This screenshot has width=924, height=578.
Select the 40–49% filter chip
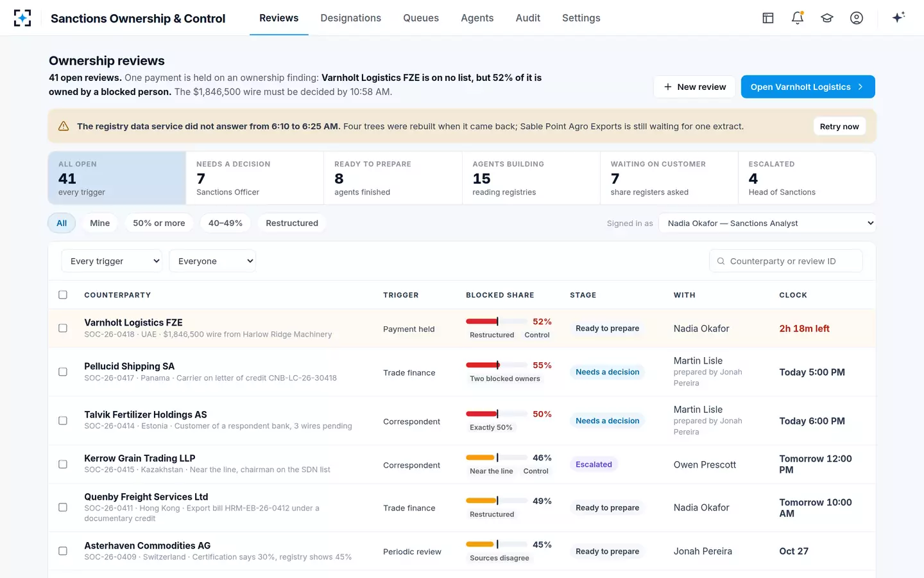[x=225, y=223]
